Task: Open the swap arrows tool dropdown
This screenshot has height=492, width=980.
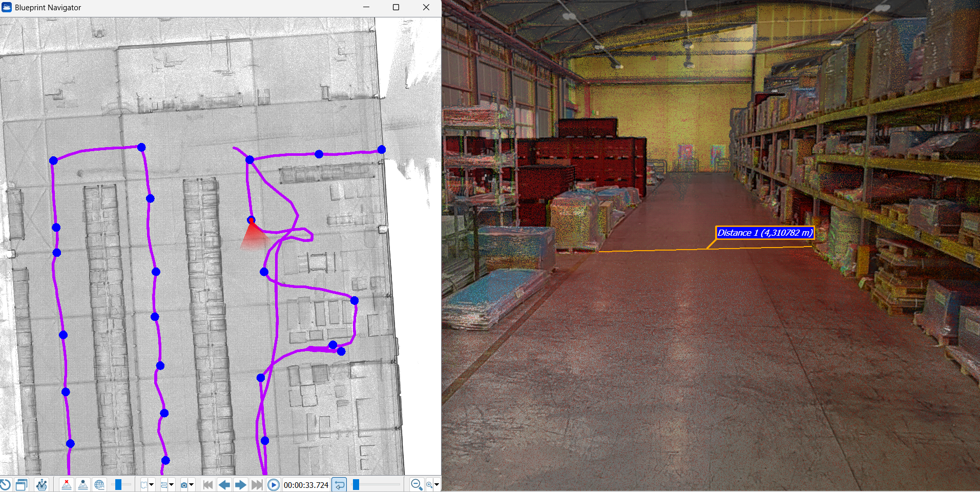Action: (172, 484)
